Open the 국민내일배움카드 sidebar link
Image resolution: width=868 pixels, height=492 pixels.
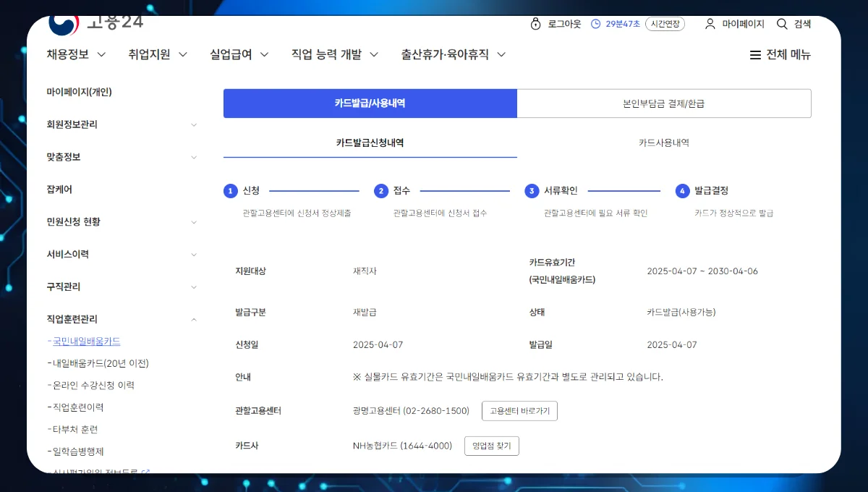[86, 342]
